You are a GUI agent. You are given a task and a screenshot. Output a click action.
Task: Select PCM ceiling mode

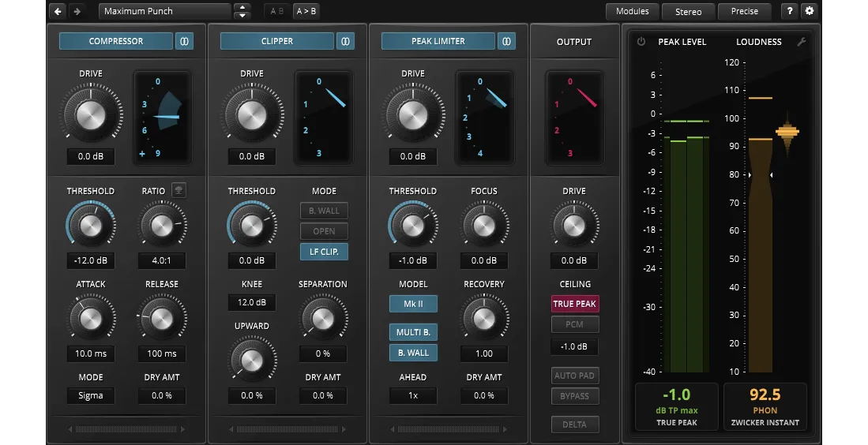pos(575,324)
